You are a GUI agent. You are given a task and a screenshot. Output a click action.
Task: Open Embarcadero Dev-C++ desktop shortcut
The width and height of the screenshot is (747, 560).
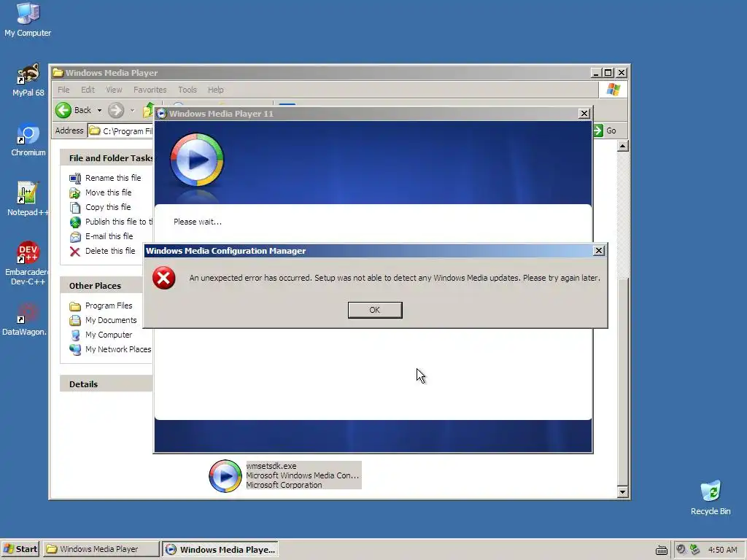coord(26,262)
